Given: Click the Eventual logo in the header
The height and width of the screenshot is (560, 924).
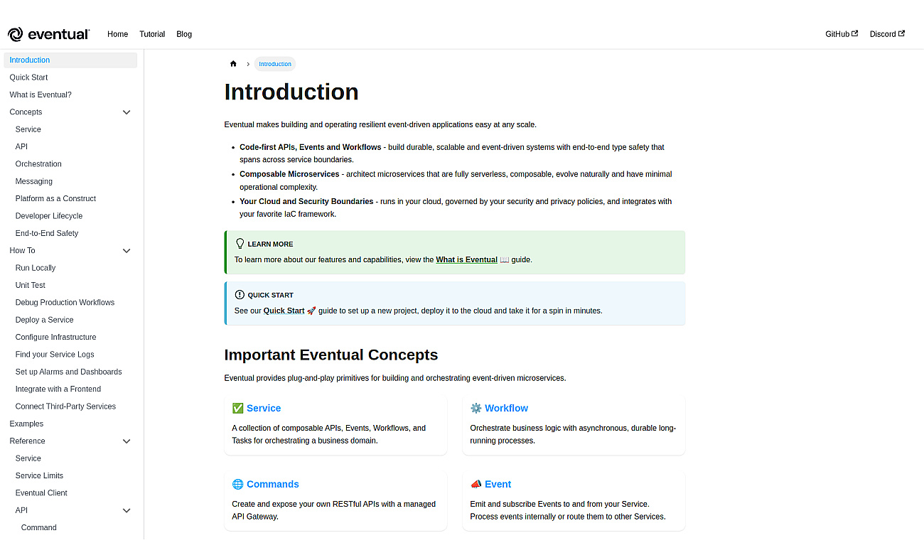Looking at the screenshot, I should click(48, 34).
